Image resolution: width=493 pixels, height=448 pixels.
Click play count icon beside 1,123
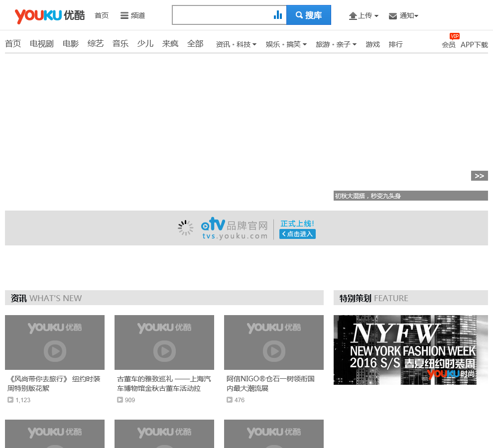point(10,400)
